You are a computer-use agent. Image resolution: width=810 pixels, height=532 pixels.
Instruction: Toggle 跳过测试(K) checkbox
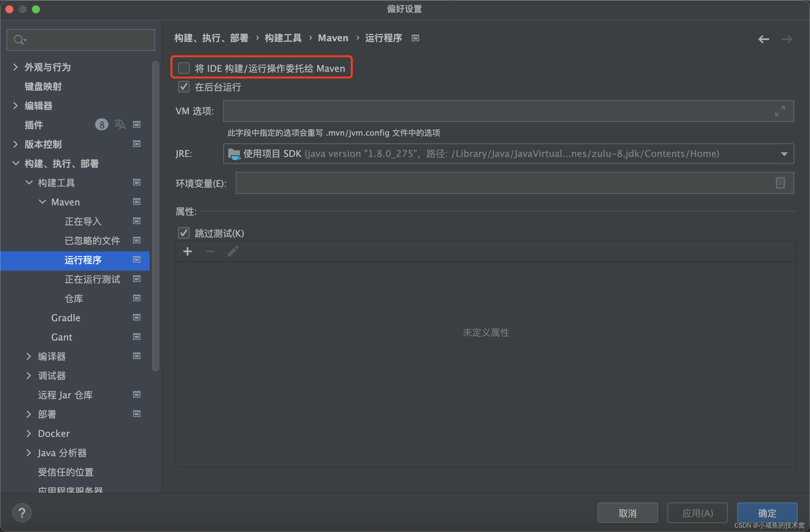(184, 233)
